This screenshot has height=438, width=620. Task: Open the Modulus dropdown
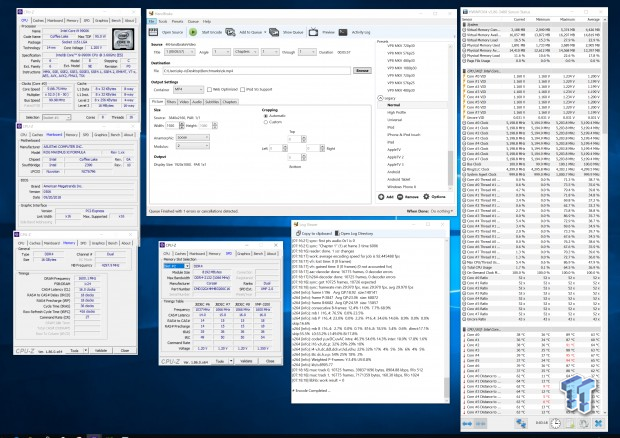(193, 146)
